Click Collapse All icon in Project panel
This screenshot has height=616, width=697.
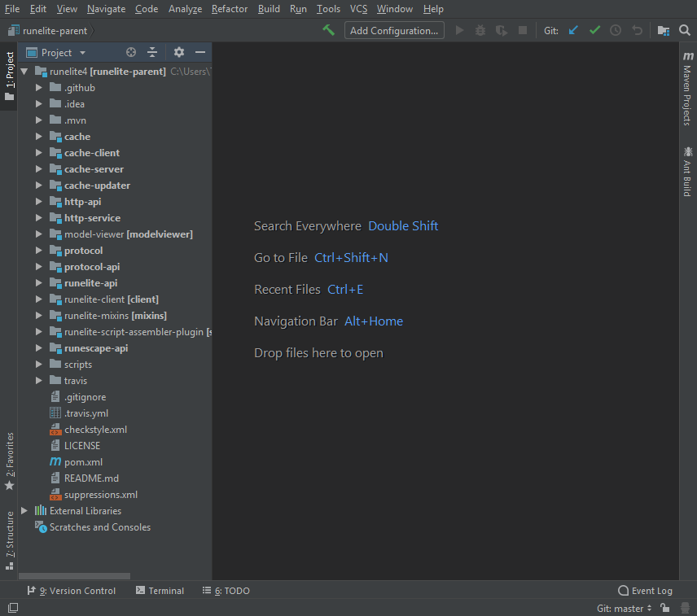152,52
